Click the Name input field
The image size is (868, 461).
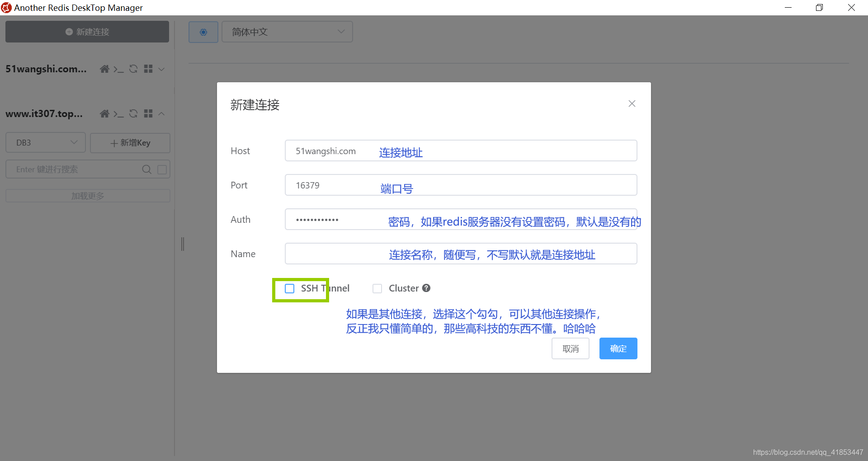coord(461,254)
